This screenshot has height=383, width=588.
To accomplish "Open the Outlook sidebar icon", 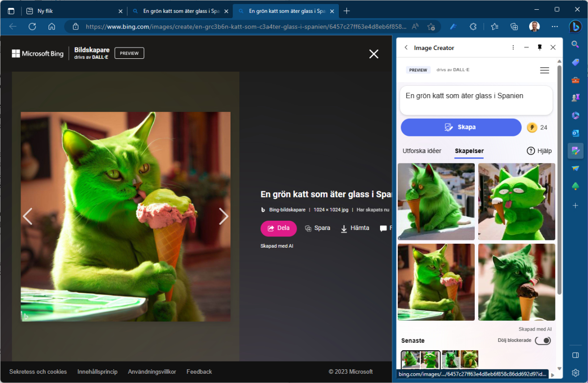I will click(575, 133).
